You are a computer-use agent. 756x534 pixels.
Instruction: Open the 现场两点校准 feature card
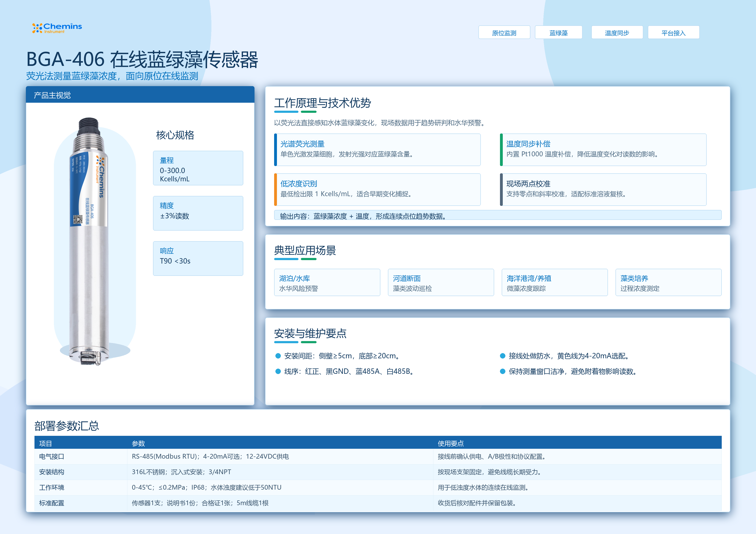click(603, 189)
